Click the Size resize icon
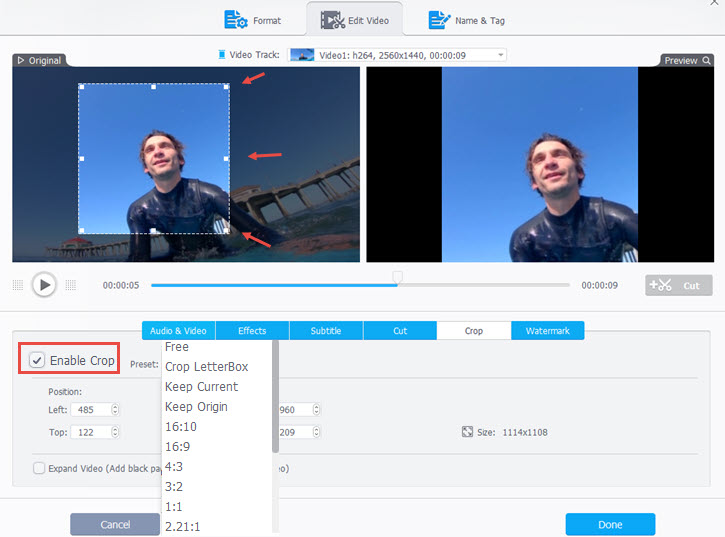The width and height of the screenshot is (725, 537). point(467,432)
